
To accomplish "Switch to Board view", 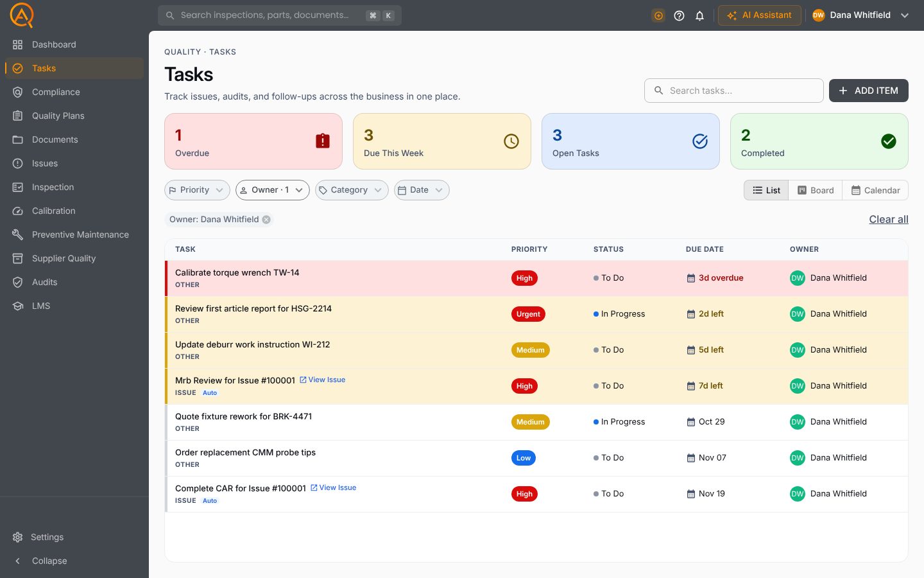I will point(816,190).
